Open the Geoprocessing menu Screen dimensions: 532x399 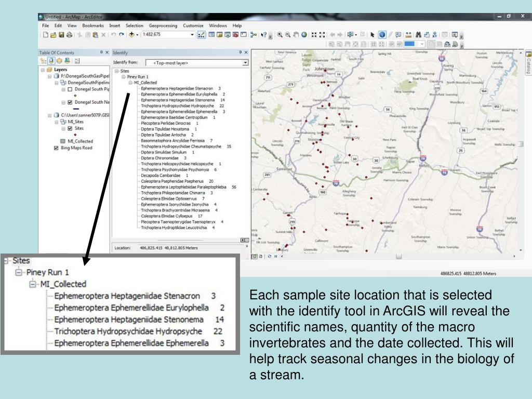click(163, 25)
